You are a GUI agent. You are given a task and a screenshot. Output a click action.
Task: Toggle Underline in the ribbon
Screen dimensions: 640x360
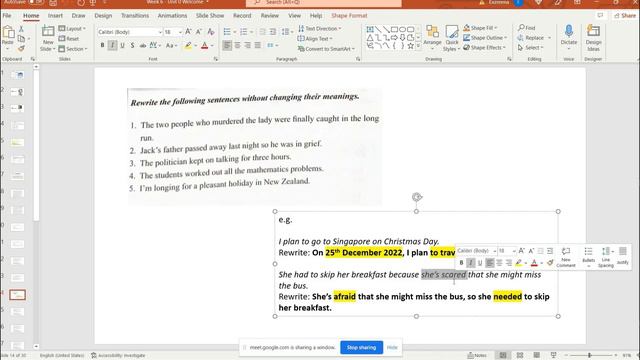tap(122, 45)
